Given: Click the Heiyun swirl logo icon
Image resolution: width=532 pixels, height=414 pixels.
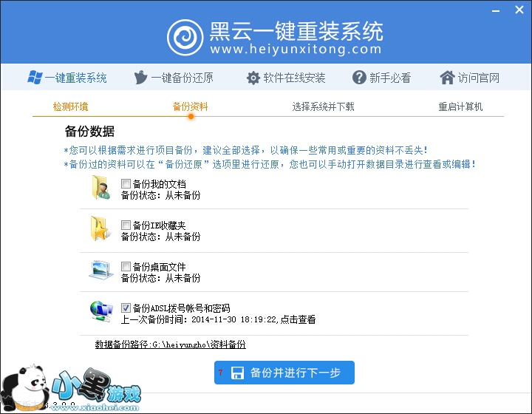Looking at the screenshot, I should click(185, 37).
